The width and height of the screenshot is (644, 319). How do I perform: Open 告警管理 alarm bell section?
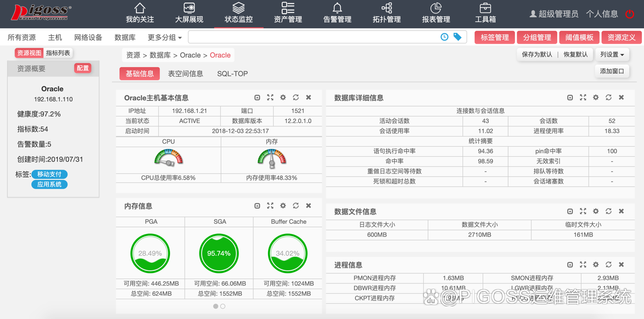[x=337, y=13]
